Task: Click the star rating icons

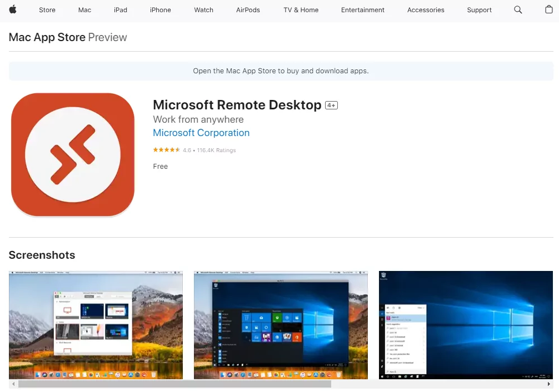Action: [167, 150]
